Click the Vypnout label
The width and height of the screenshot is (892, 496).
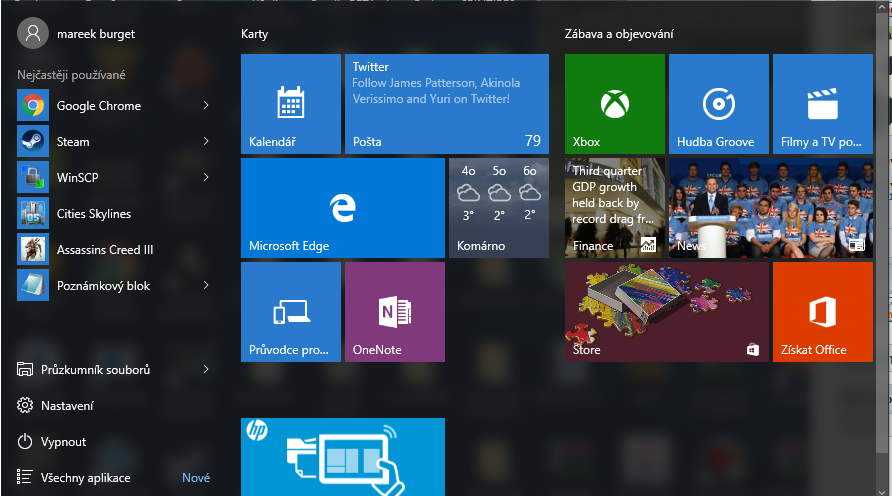(x=63, y=442)
